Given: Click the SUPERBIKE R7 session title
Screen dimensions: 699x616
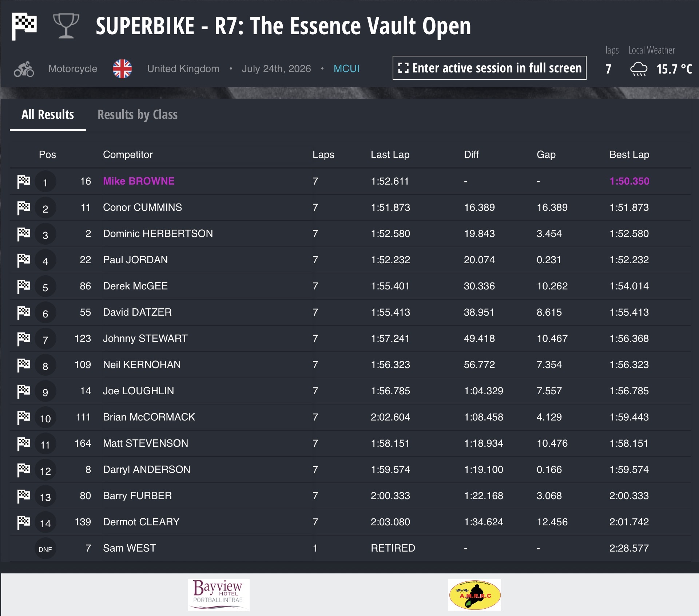Looking at the screenshot, I should point(283,26).
